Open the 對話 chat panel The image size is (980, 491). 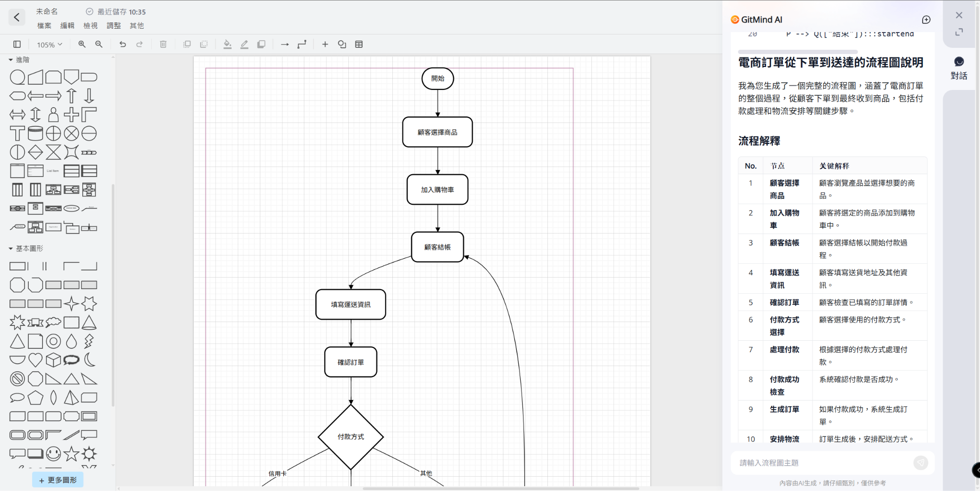point(958,68)
